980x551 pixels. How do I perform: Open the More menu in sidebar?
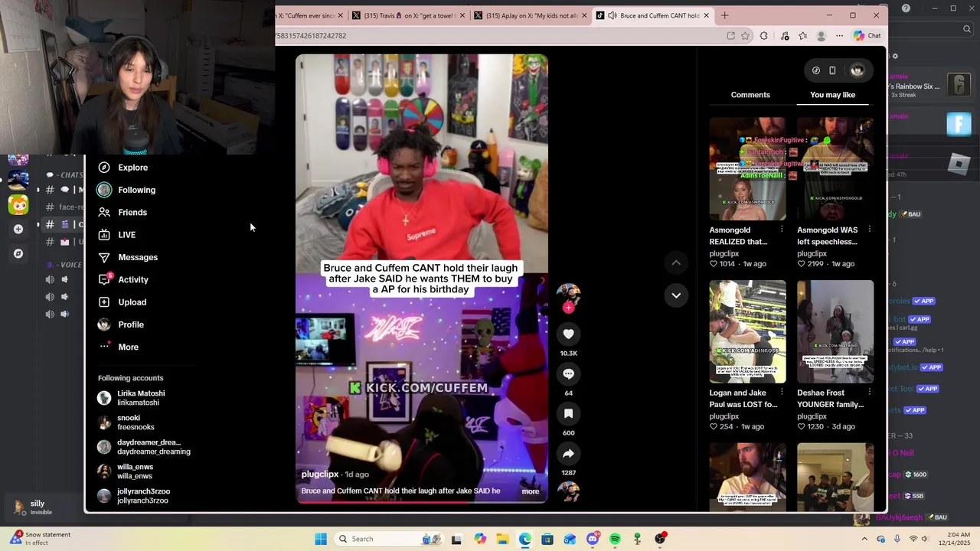click(119, 347)
